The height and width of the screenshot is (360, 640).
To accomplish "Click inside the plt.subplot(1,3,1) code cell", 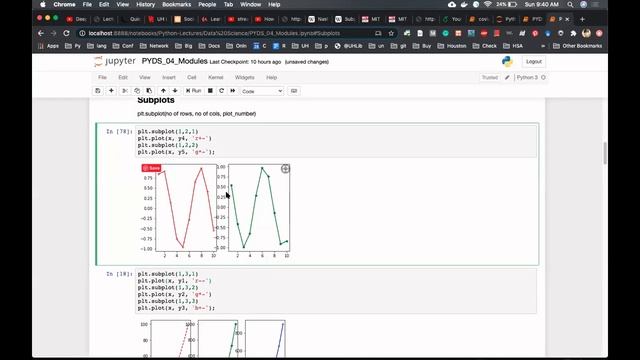I will (x=336, y=291).
